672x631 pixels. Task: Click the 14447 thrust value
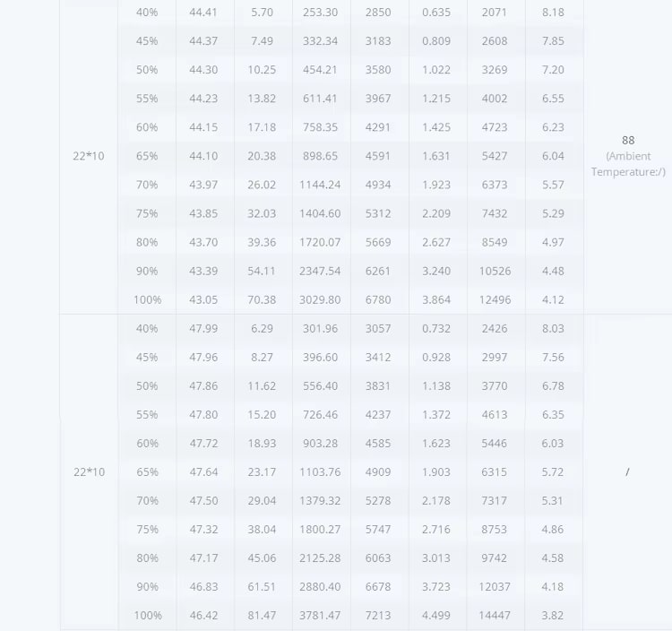coord(495,616)
